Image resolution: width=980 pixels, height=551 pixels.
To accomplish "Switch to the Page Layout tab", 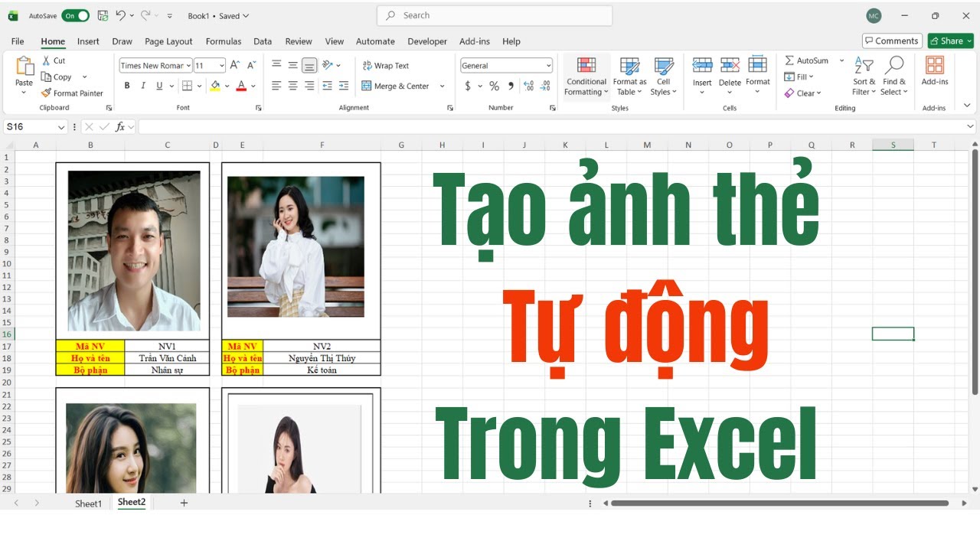I will [168, 41].
